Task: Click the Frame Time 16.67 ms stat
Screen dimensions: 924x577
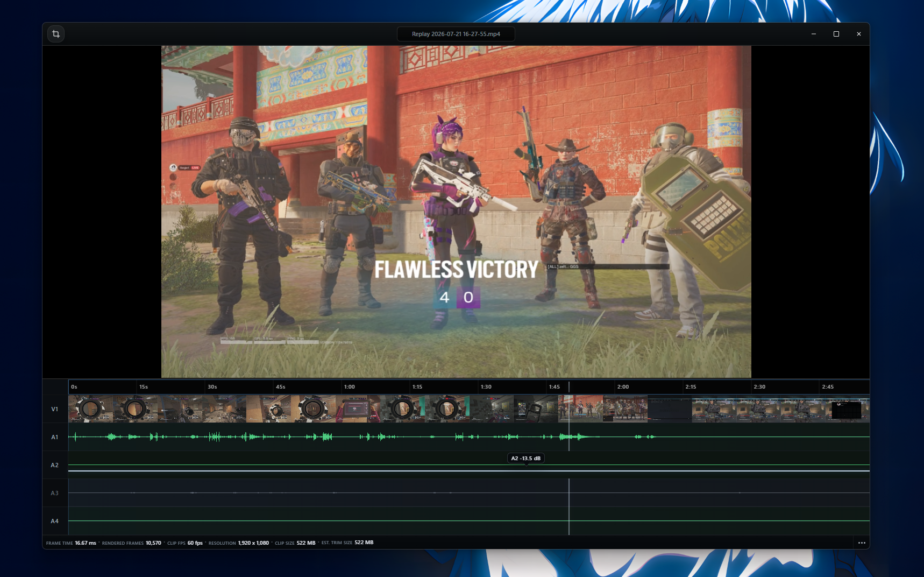Action: coord(71,543)
